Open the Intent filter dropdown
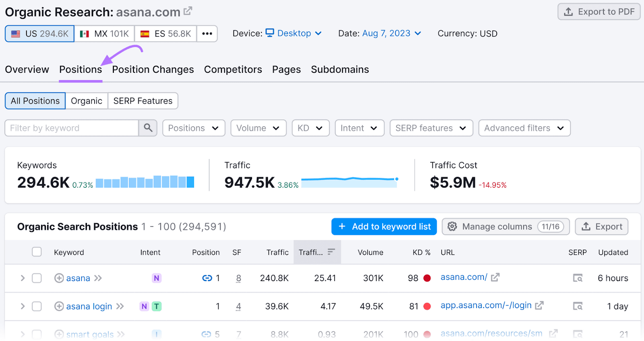Image resolution: width=644 pixels, height=341 pixels. point(359,128)
